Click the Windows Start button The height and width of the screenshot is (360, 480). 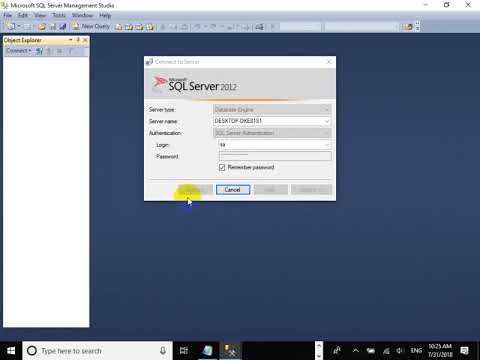(11, 351)
